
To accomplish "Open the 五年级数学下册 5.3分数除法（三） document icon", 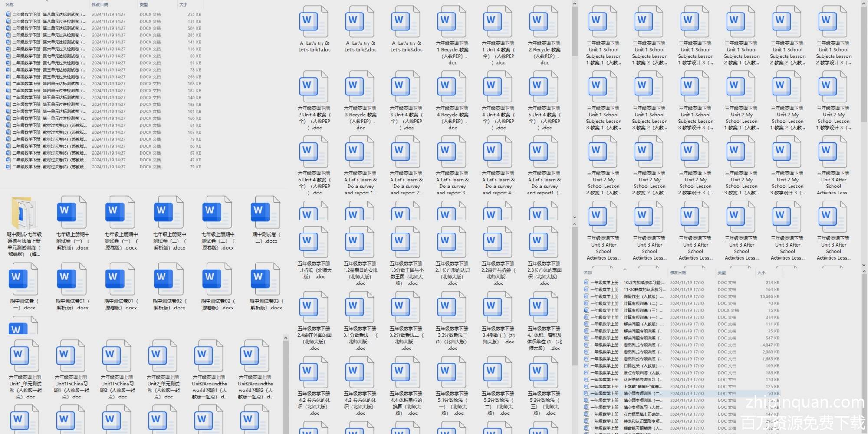I will click(544, 372).
